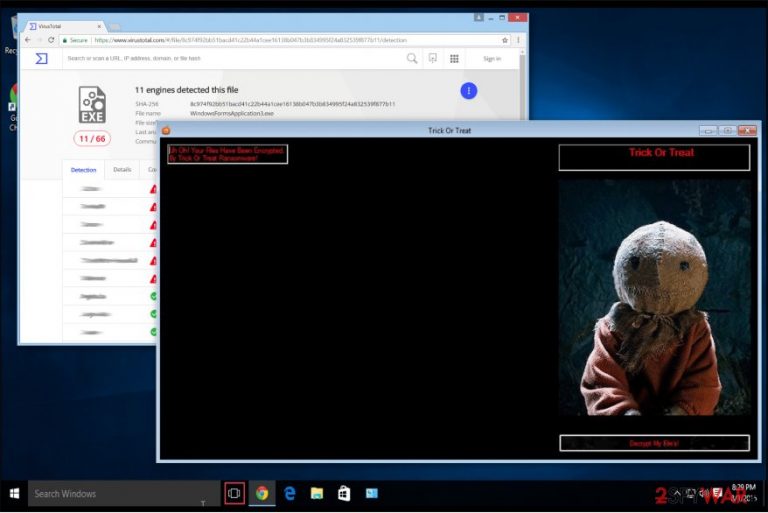Screen dimensions: 768x513
Task: Click the VirusTotal browser tab
Action: [64, 26]
